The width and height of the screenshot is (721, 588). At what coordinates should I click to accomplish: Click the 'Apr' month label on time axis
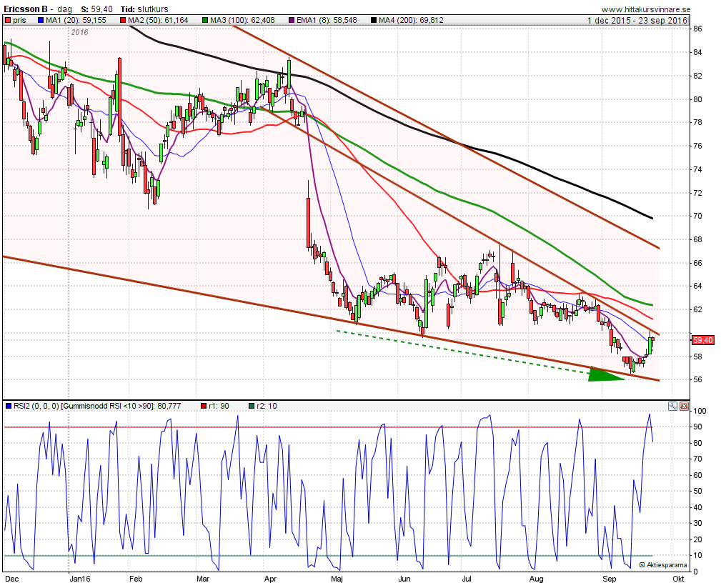270,579
